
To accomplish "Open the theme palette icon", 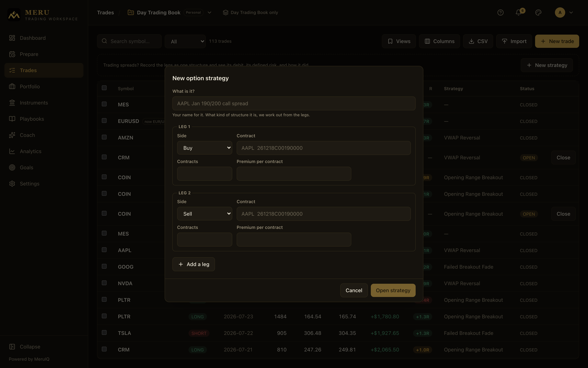I will click(x=538, y=12).
